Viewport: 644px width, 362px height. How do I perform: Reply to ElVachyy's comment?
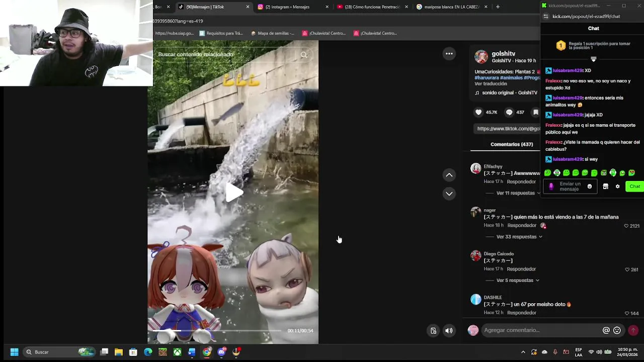521,182
